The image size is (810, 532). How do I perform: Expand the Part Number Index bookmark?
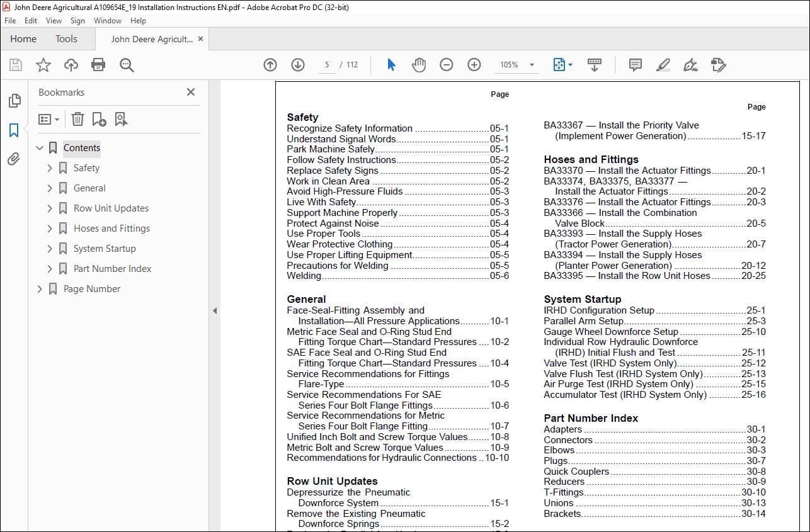[50, 269]
